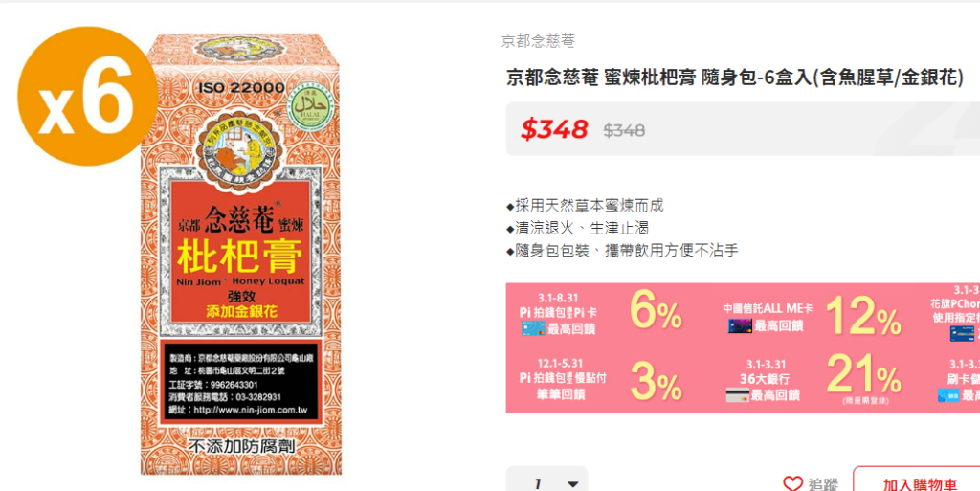Viewport: 980px width, 491px height.
Task: Click the loquat syrup product image
Action: coord(240,255)
